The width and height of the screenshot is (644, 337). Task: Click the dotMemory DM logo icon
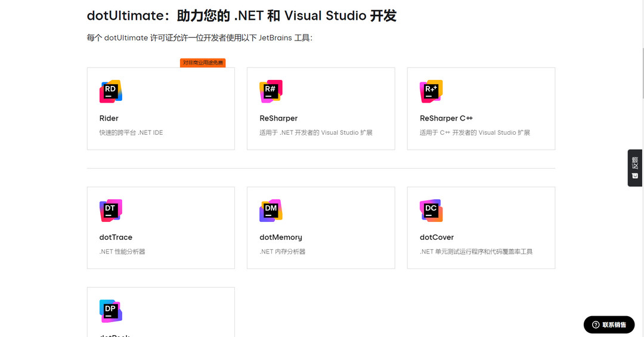pos(271,211)
